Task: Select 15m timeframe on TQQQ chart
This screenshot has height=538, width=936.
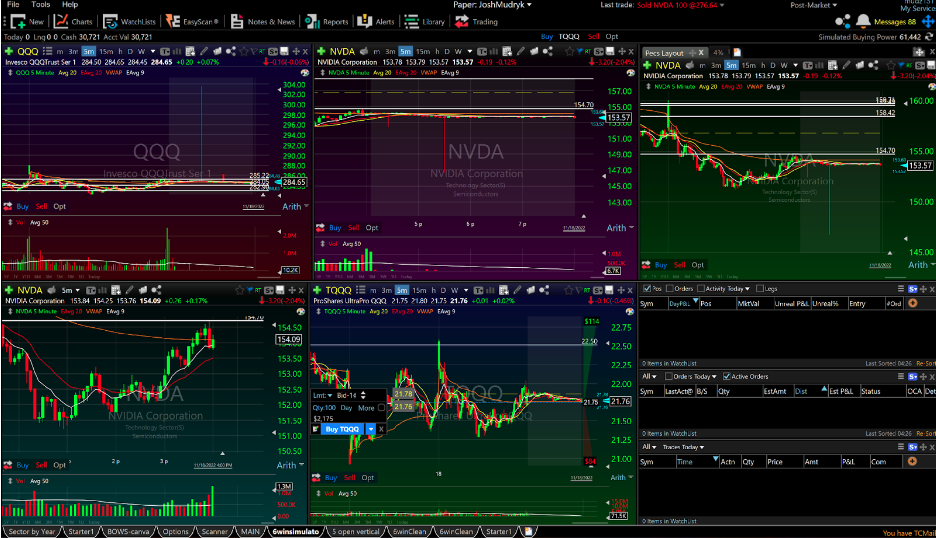Action: (x=420, y=290)
